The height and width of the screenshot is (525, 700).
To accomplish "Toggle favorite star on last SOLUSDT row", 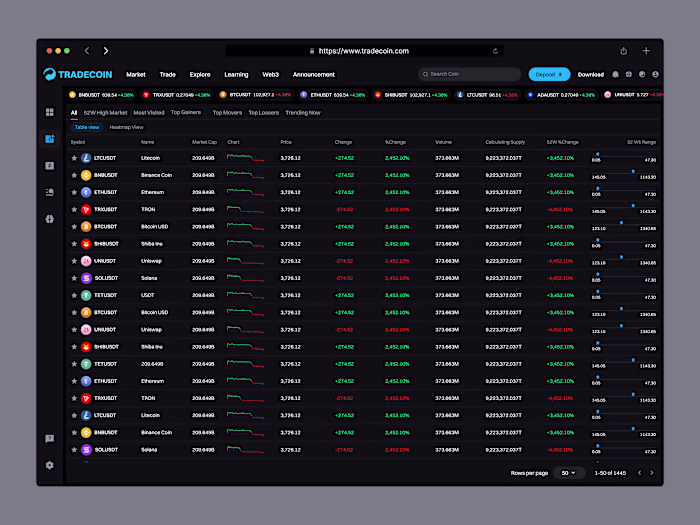I will coord(74,450).
